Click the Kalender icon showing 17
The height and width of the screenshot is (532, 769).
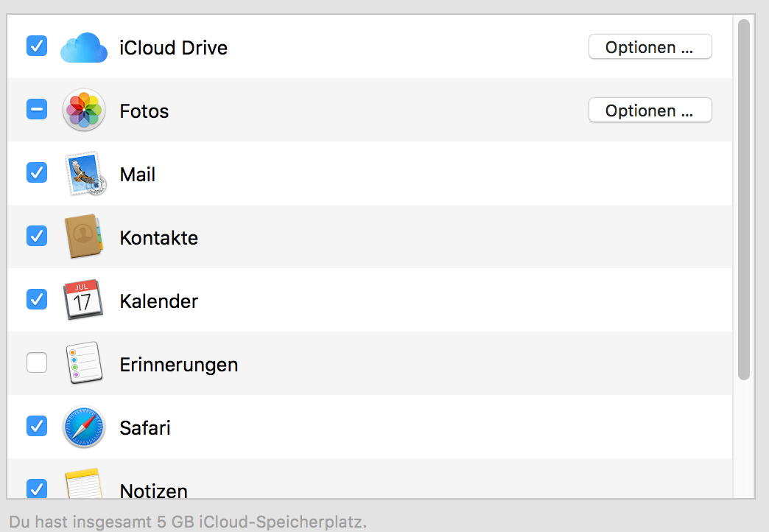pos(83,300)
